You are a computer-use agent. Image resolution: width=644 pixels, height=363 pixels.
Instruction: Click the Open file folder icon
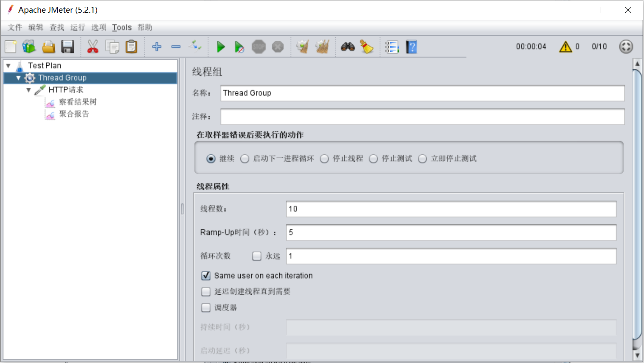click(48, 47)
